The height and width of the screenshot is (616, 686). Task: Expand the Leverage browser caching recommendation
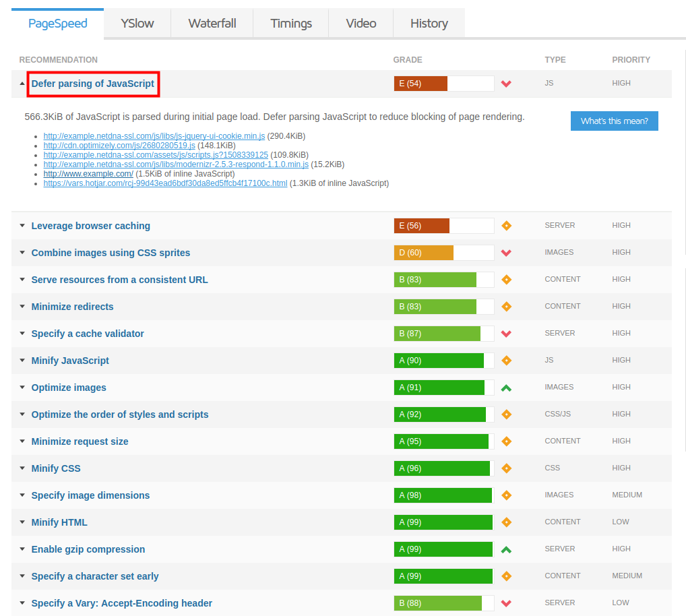[90, 226]
